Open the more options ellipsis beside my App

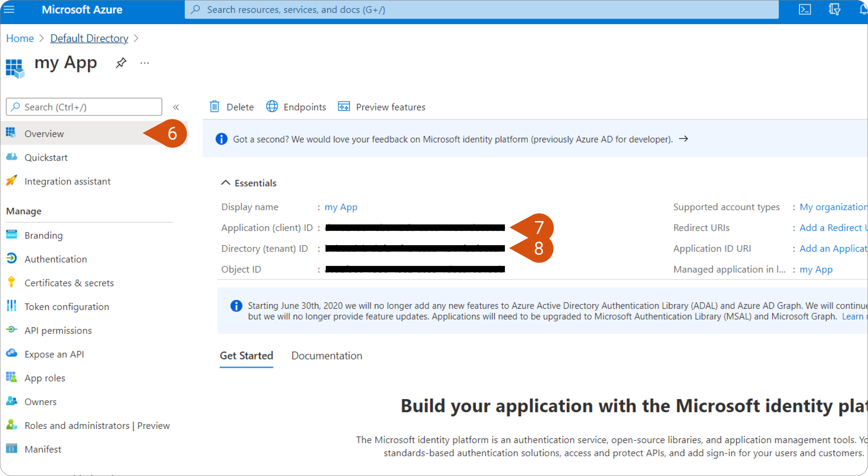(x=145, y=63)
